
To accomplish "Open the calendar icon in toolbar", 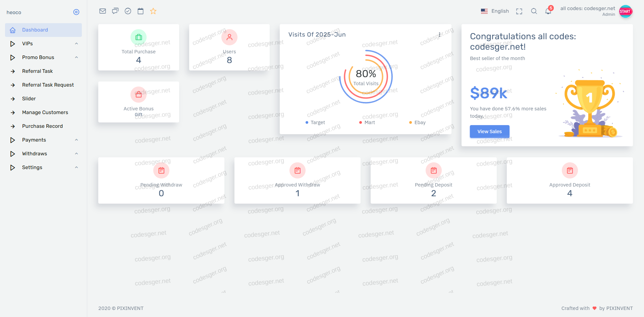I will tap(141, 11).
